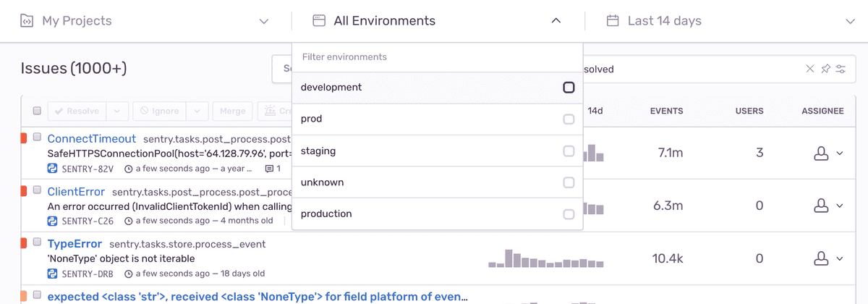868x304 pixels.
Task: Select the prod environment row
Action: (x=438, y=119)
